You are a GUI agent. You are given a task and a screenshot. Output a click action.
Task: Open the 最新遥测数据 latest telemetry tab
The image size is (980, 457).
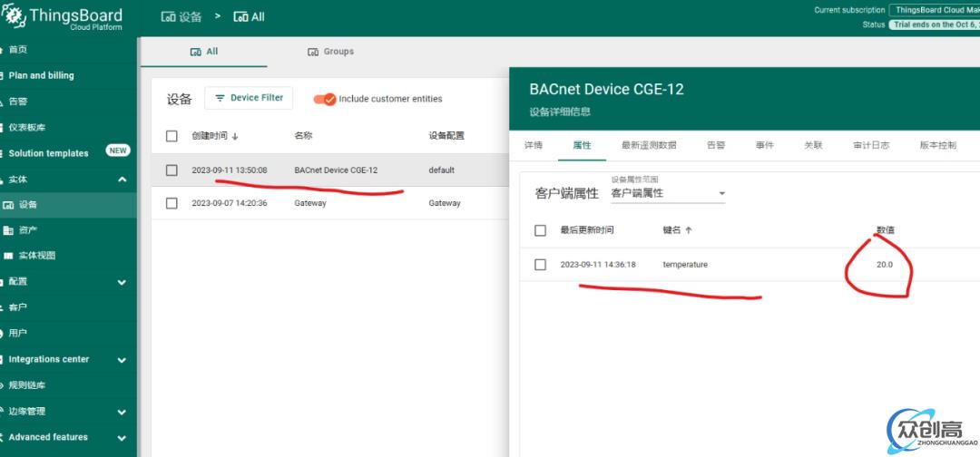coord(649,145)
